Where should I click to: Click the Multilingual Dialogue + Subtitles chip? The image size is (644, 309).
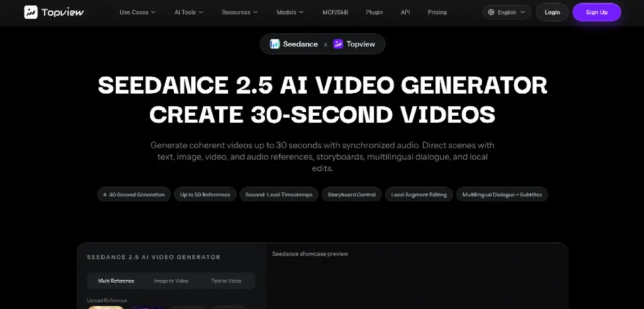click(x=502, y=195)
